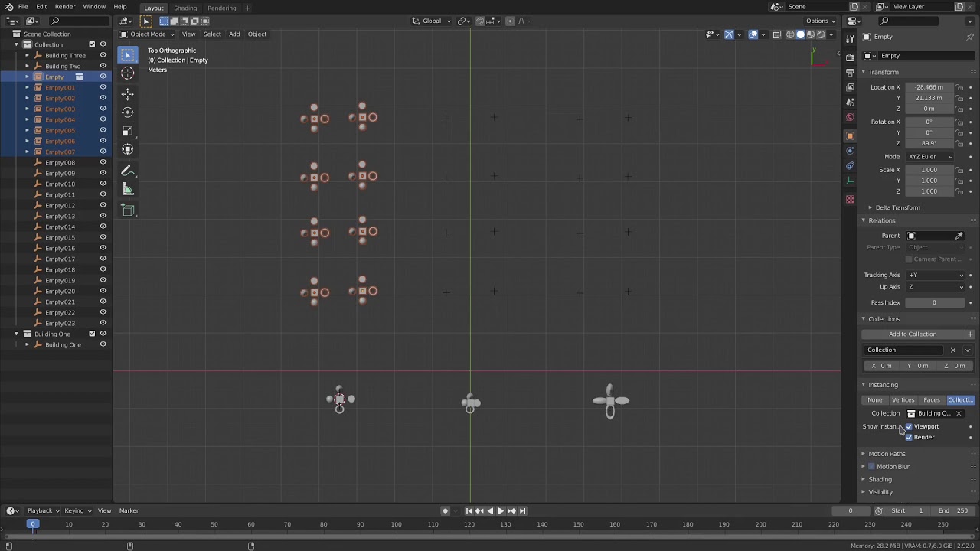Remove object from Collection with X
Screen dimensions: 980x551
point(953,350)
